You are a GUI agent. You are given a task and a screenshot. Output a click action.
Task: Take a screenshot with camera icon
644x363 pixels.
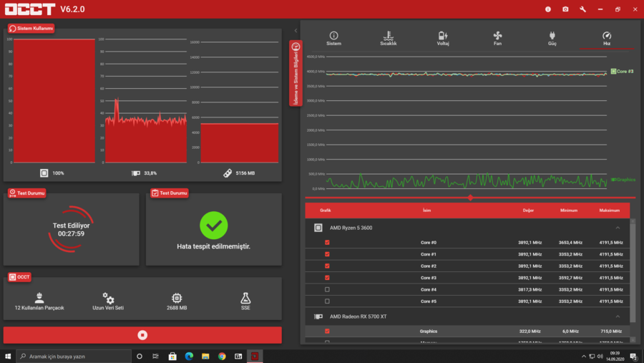click(x=565, y=9)
